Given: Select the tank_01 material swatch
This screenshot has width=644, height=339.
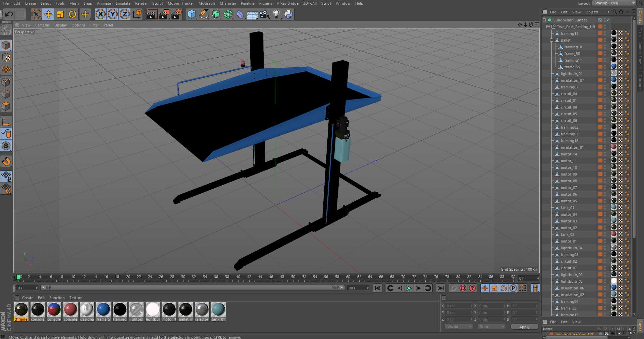Looking at the screenshot, I should [x=218, y=309].
